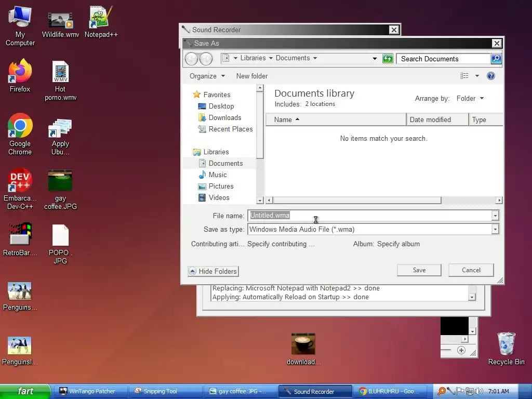Image resolution: width=532 pixels, height=399 pixels.
Task: Open Save as type combo box
Action: point(373,229)
